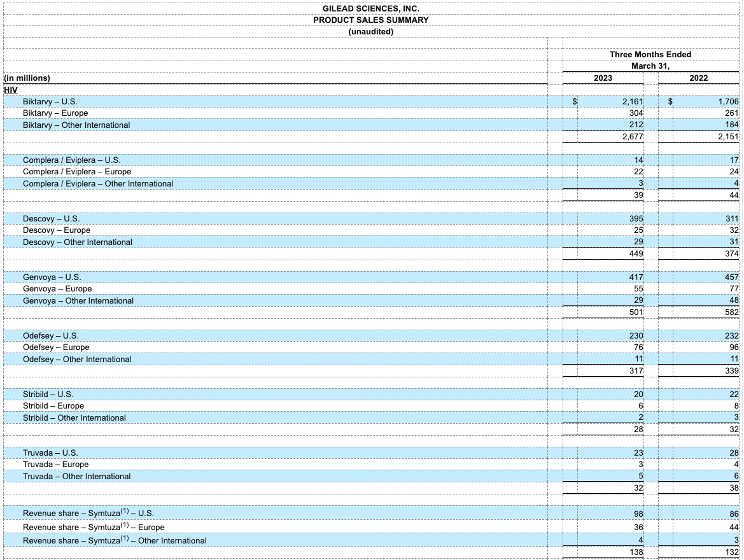Click the Stribild – Europe row label
This screenshot has height=560, width=744.
53,406
